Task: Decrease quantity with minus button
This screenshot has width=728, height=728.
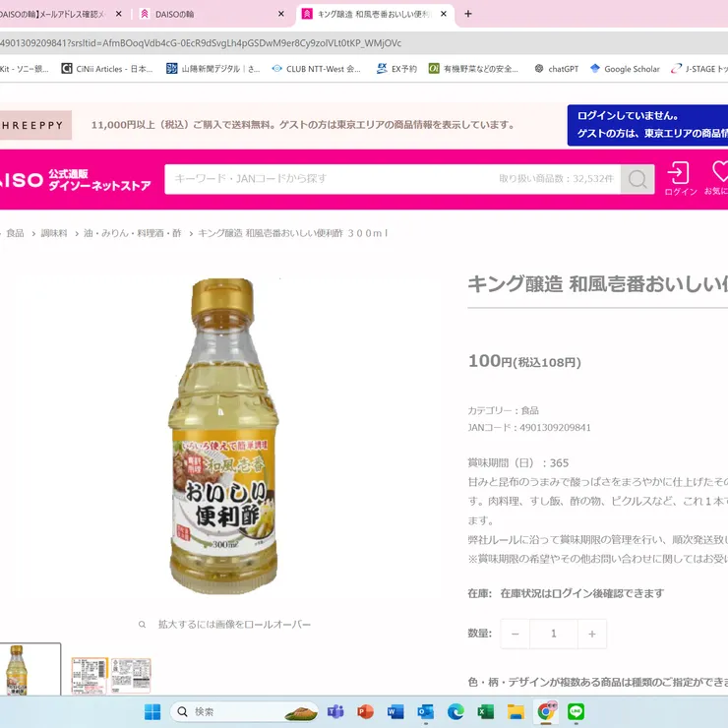Action: click(x=515, y=634)
